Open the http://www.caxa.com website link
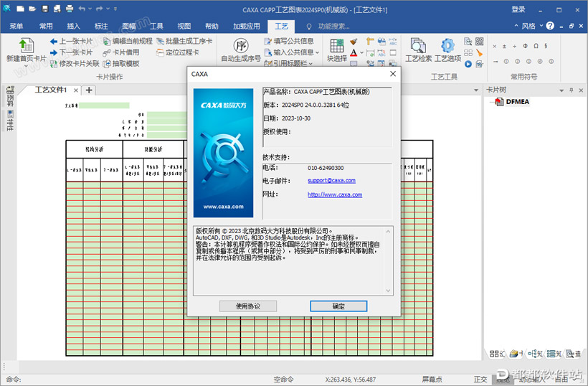This screenshot has width=588, height=386. (x=335, y=194)
